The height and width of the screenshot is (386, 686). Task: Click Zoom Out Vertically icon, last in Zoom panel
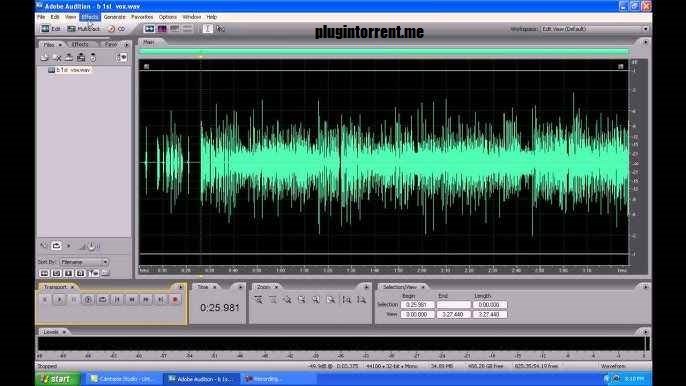(361, 300)
